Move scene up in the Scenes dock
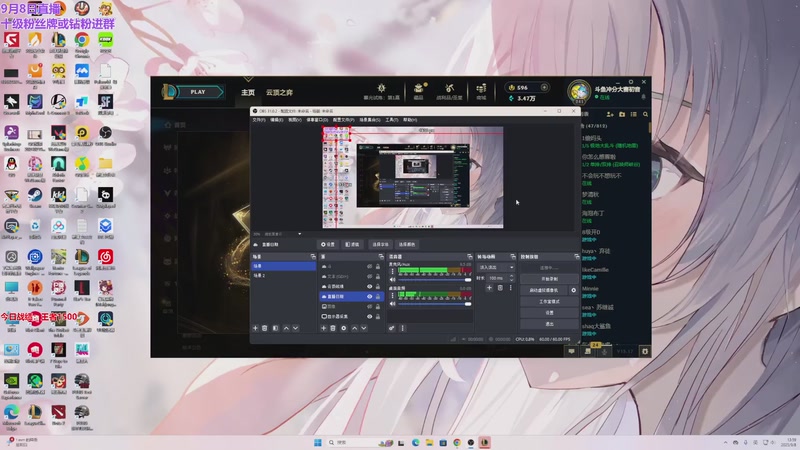Viewport: 800px width, 450px height. 286,328
